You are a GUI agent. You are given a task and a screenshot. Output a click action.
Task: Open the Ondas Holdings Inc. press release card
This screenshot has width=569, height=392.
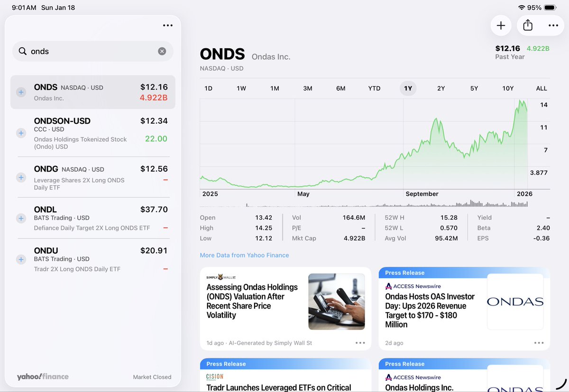point(464,375)
